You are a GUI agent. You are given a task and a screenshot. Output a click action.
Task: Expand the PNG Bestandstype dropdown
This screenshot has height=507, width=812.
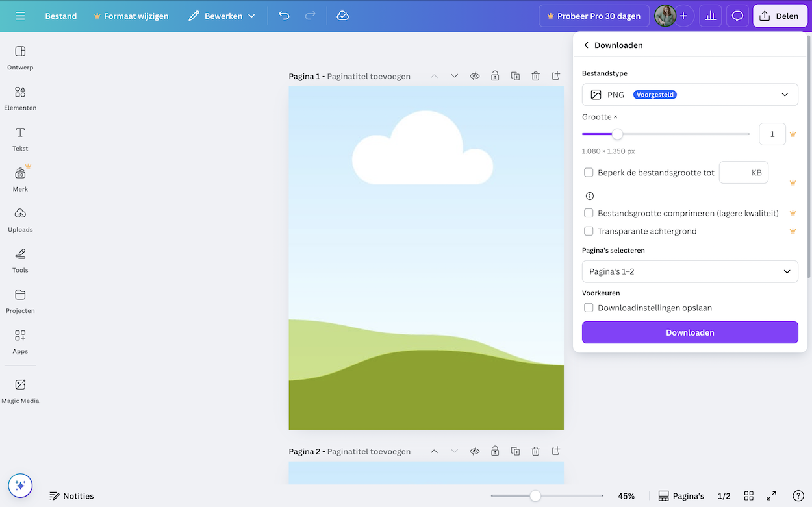[x=689, y=95]
